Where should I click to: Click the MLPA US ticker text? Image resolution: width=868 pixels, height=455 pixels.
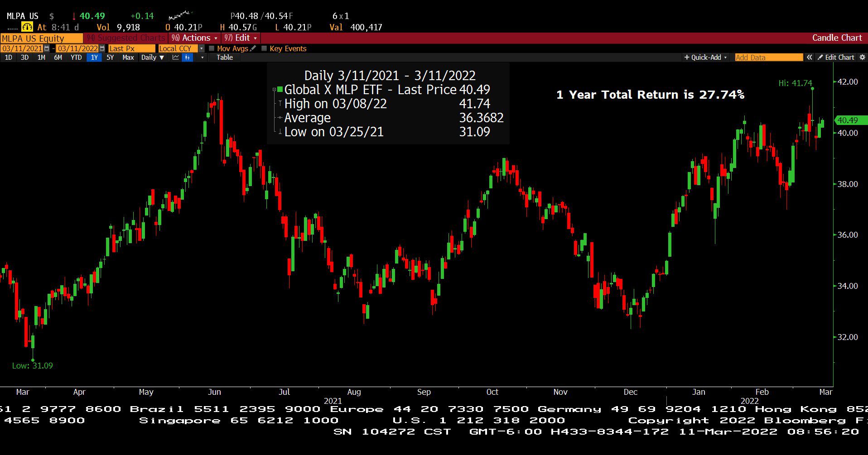tap(22, 16)
